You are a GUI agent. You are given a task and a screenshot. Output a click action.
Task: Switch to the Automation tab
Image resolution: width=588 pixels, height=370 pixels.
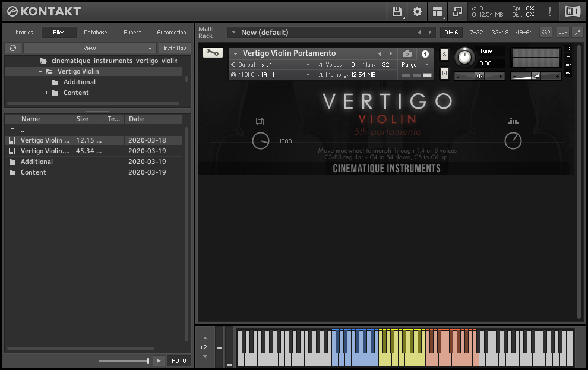171,33
